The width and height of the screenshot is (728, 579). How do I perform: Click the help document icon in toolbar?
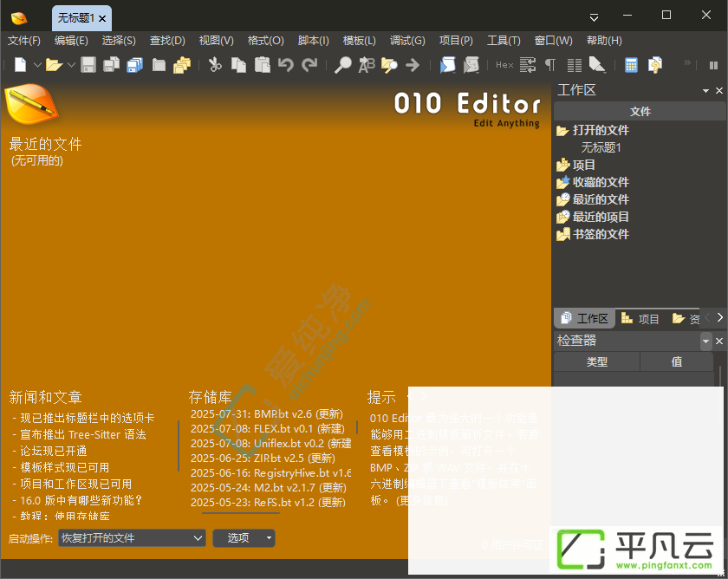pyautogui.click(x=655, y=65)
